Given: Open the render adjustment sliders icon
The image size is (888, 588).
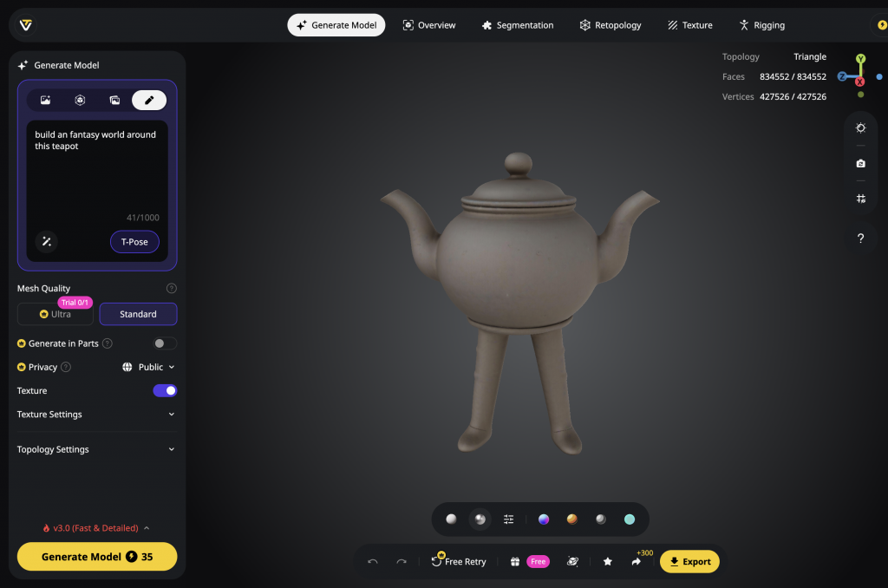Looking at the screenshot, I should click(509, 519).
